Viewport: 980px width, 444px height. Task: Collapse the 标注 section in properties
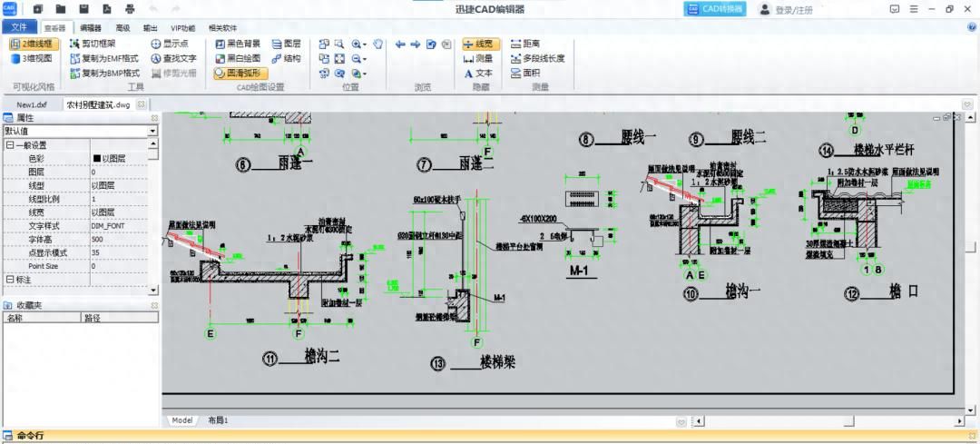coord(9,280)
